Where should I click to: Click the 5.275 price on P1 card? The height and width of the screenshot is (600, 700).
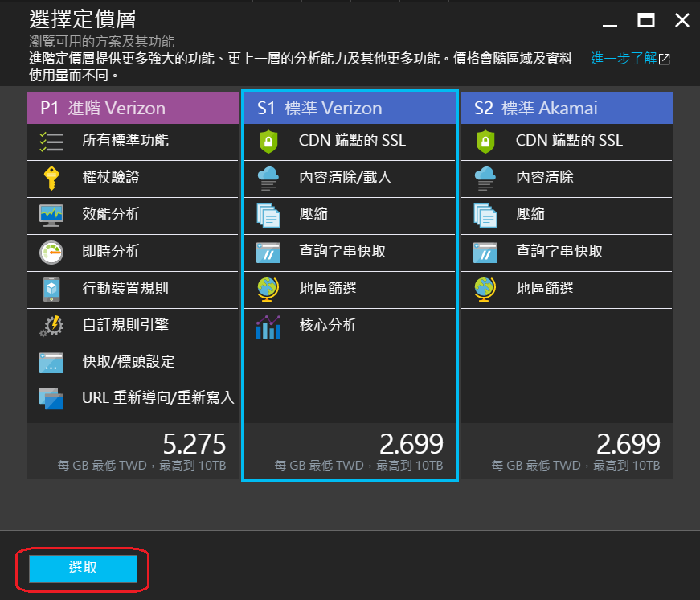click(194, 444)
